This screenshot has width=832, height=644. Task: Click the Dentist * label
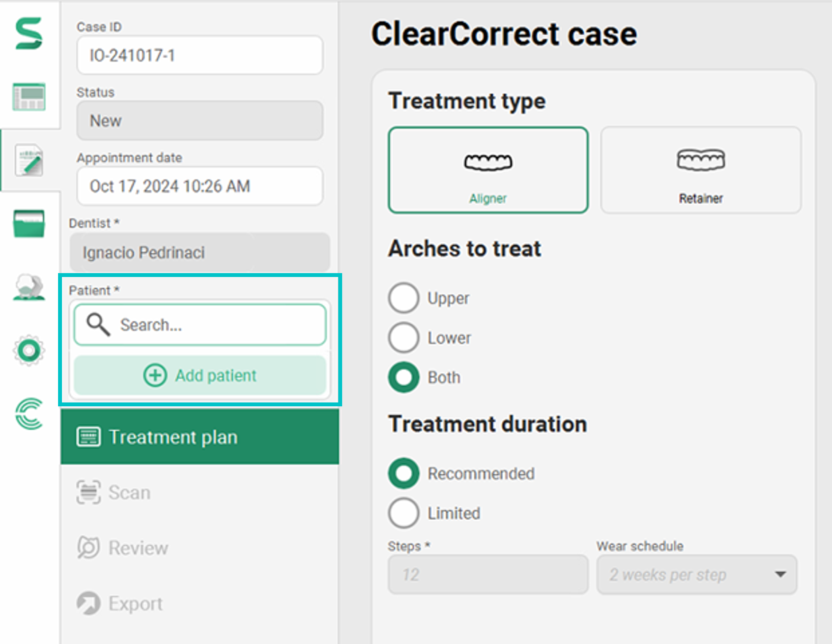[x=94, y=223]
